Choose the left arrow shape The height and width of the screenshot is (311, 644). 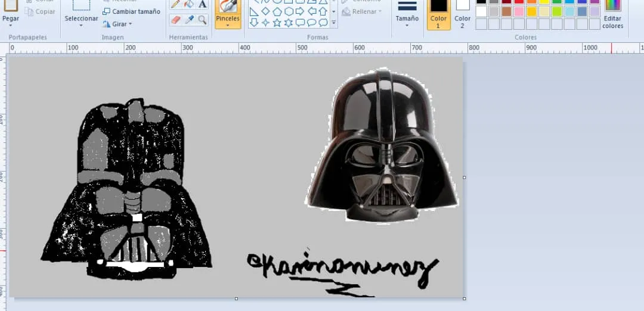tap(312, 11)
